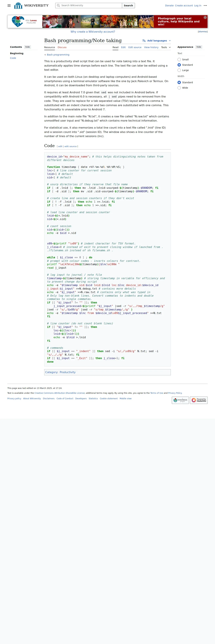The height and width of the screenshot is (644, 215).
Task: Click the footer Privacy policy link
Action: pos(14,399)
